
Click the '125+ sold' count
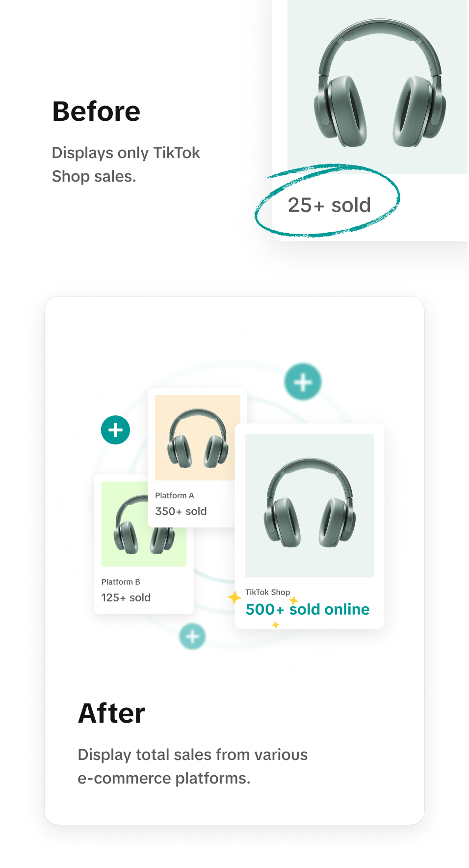click(x=126, y=597)
